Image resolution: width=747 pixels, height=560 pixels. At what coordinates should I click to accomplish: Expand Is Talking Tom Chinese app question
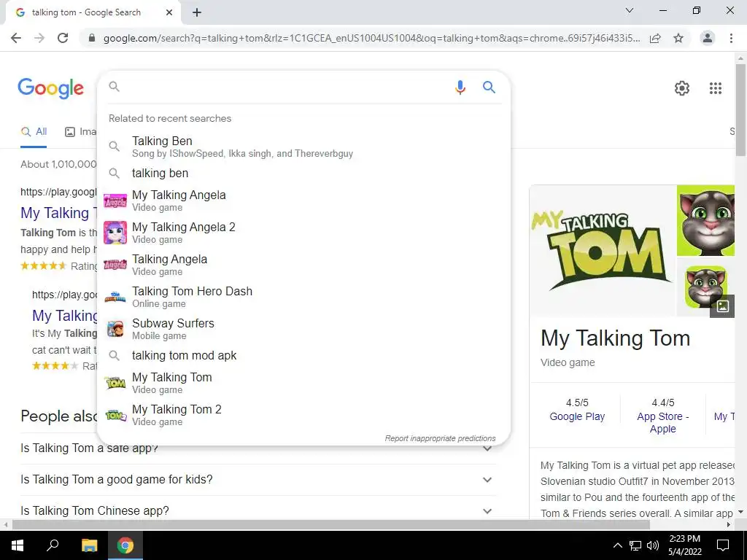(258, 511)
